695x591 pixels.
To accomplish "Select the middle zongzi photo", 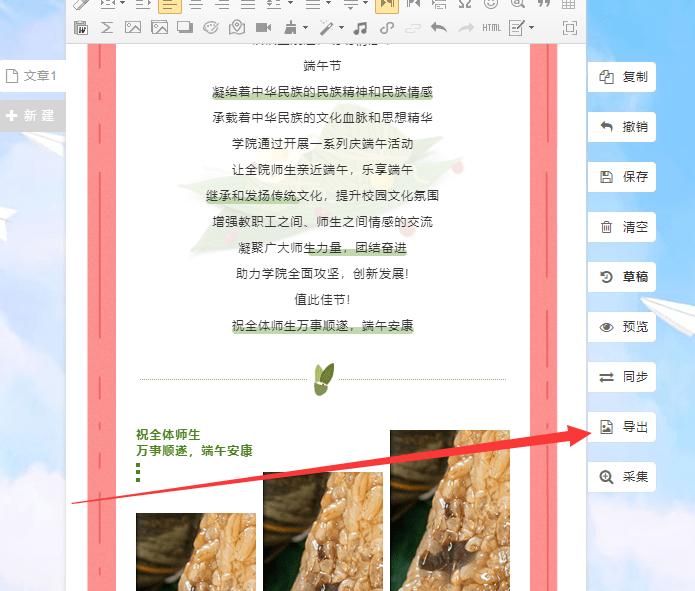I will click(x=323, y=532).
